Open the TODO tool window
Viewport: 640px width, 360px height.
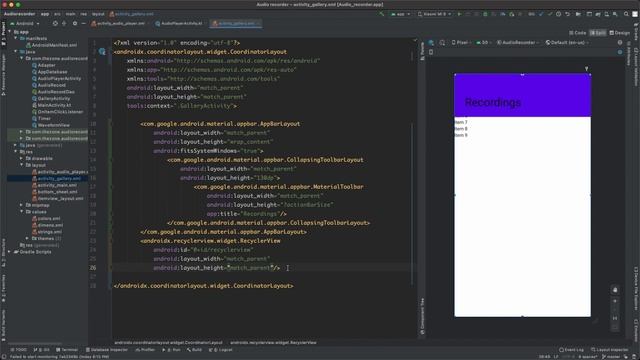(18, 350)
